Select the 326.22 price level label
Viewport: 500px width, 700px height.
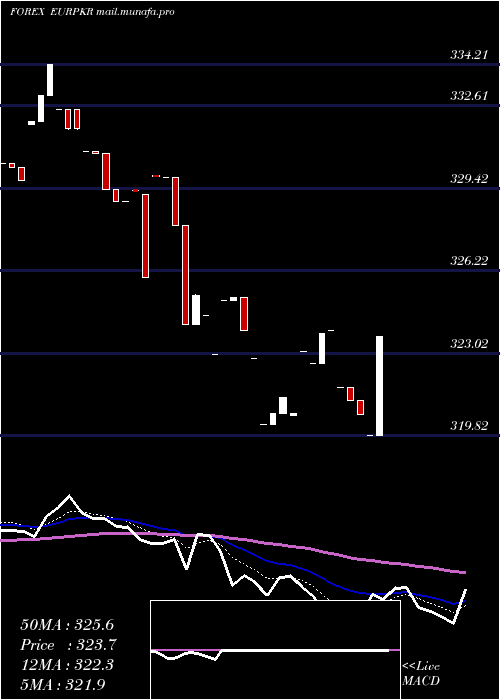[469, 261]
